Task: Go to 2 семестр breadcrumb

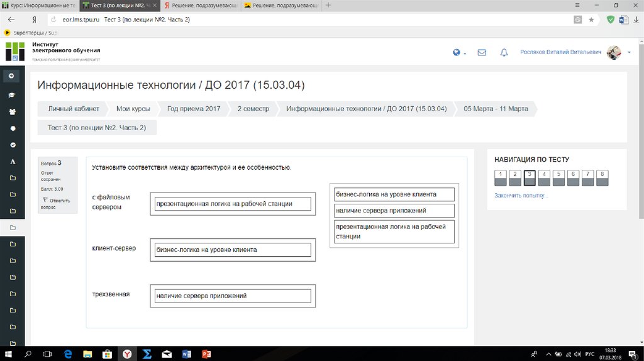Action: (253, 109)
